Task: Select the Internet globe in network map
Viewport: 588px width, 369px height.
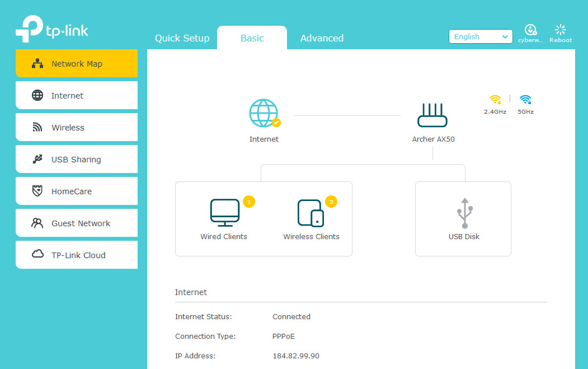Action: pos(264,113)
